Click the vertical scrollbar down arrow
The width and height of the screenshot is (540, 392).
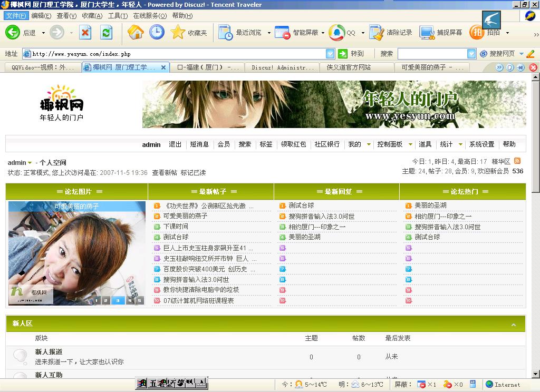pyautogui.click(x=536, y=374)
